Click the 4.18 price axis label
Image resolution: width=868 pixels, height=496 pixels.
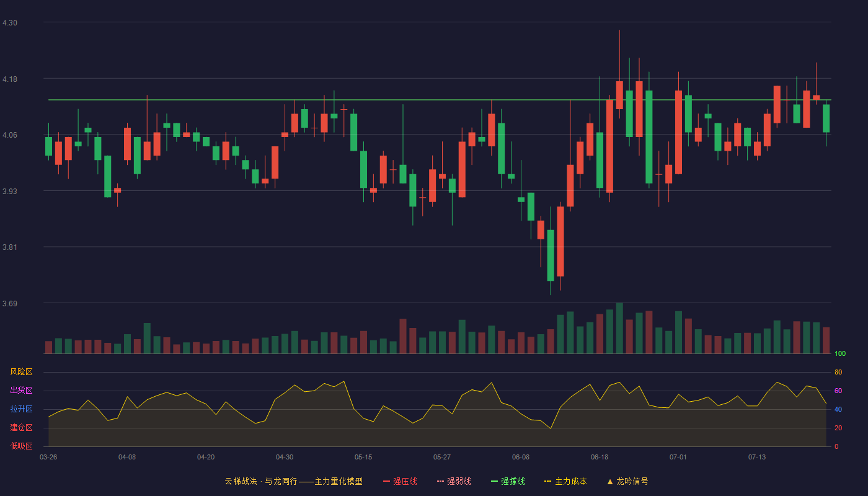tap(10, 79)
